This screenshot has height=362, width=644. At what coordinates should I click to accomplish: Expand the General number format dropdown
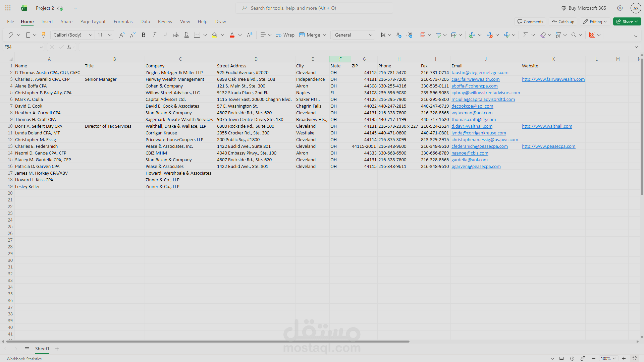pyautogui.click(x=371, y=35)
